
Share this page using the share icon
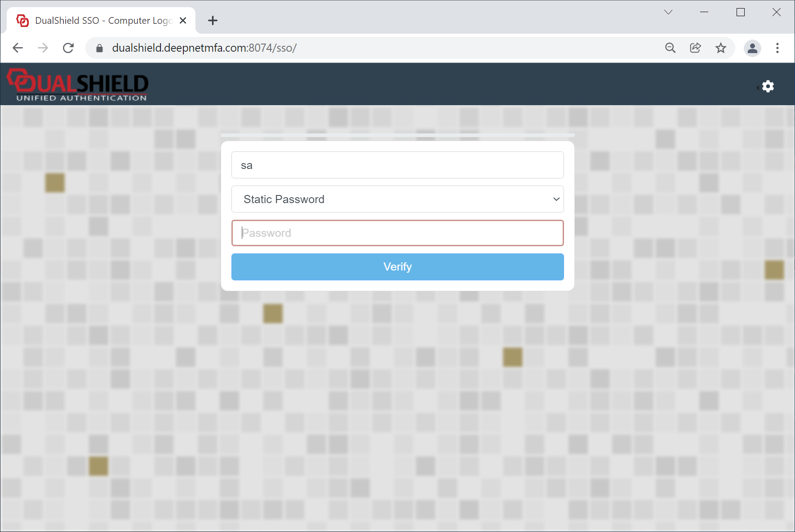695,48
